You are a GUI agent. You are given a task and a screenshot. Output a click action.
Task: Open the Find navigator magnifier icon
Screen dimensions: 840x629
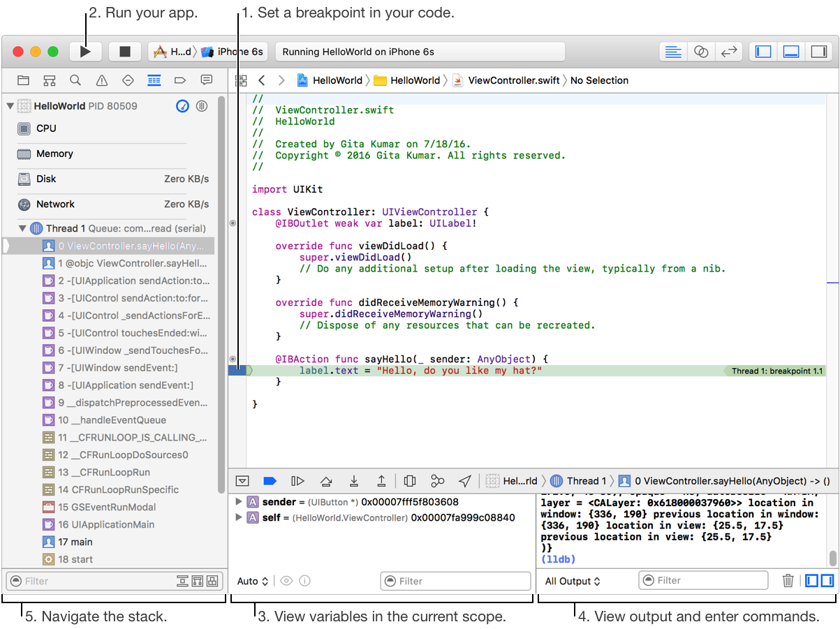coord(75,80)
